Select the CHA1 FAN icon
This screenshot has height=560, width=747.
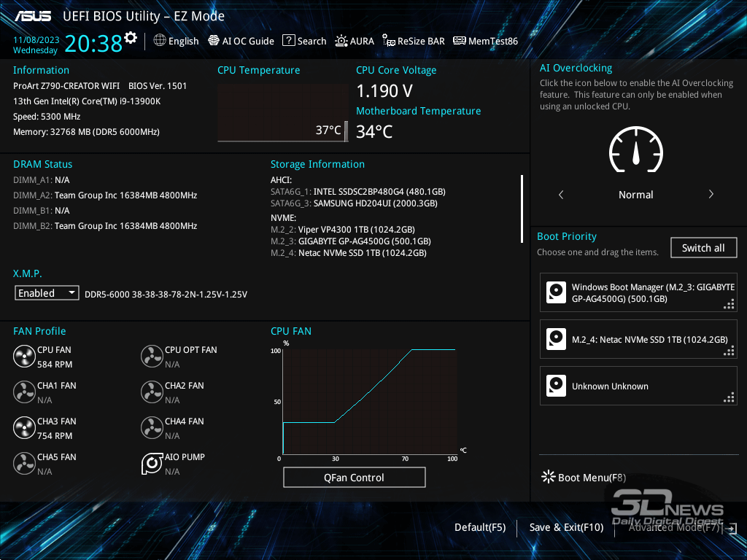coord(24,392)
